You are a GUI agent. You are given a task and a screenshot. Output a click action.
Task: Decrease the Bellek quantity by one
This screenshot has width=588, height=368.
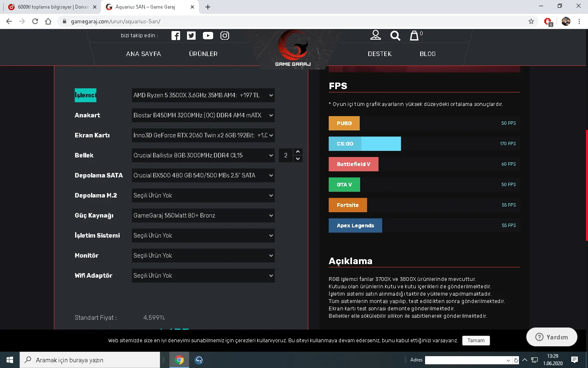[298, 159]
